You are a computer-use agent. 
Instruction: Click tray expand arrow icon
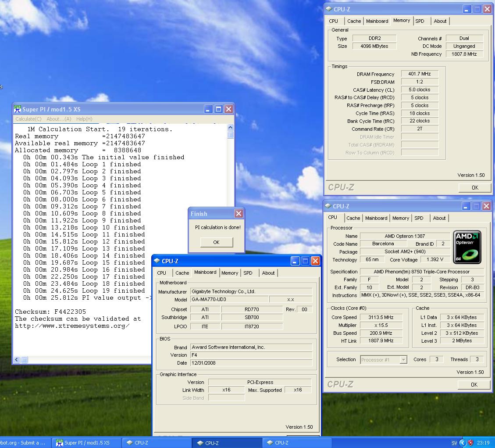[x=463, y=443]
